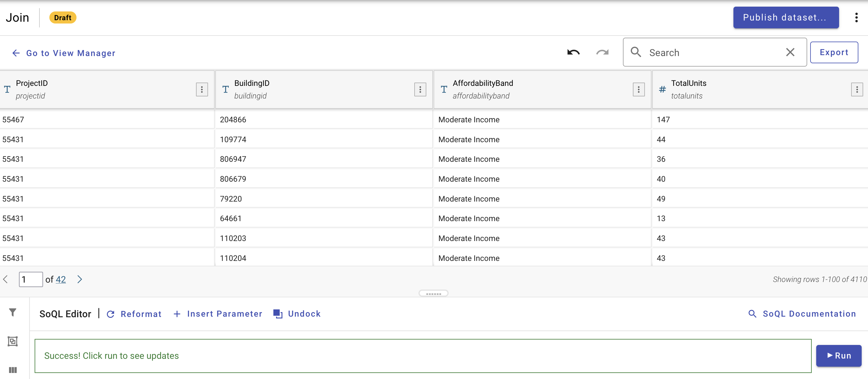Open the column manager icon in the sidebar
The height and width of the screenshot is (379, 868).
[x=13, y=370]
